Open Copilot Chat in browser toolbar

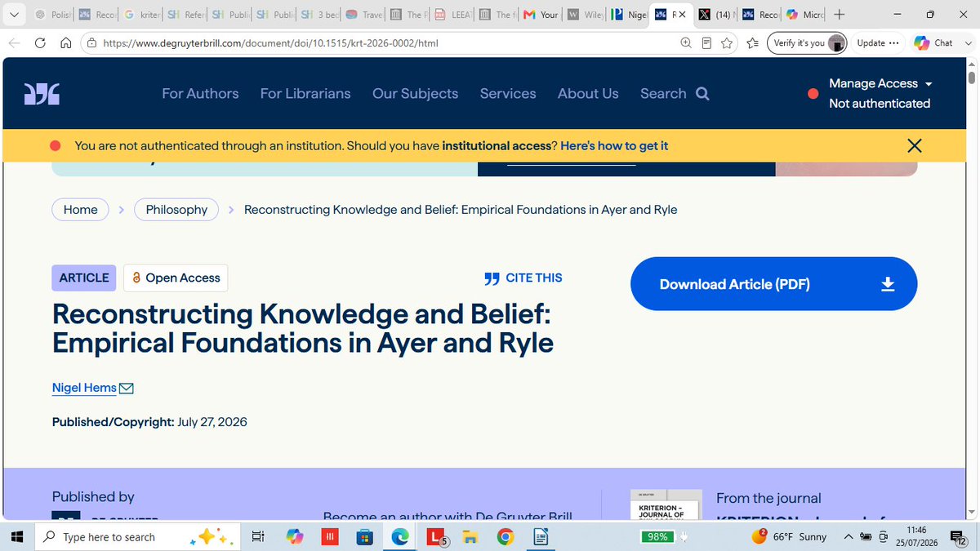tap(933, 43)
